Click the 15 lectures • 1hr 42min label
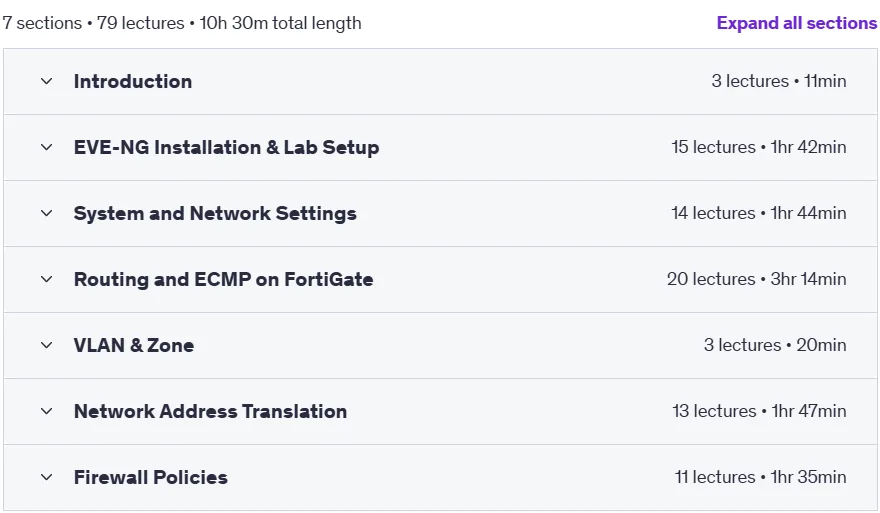The height and width of the screenshot is (513, 880). tap(759, 147)
